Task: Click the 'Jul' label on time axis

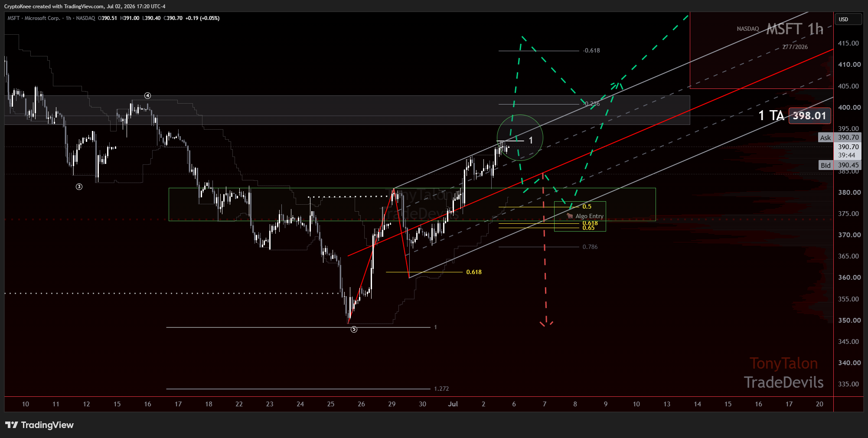Action: click(453, 404)
